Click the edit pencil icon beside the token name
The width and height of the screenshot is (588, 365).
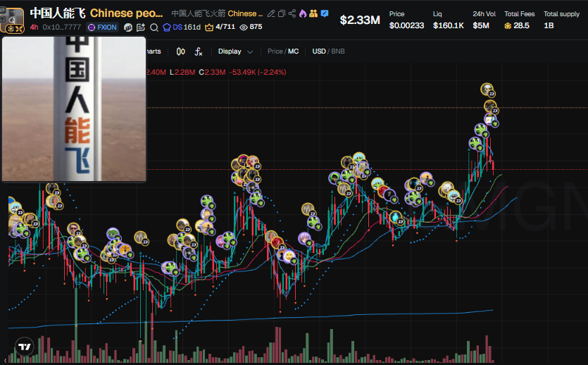coord(270,14)
